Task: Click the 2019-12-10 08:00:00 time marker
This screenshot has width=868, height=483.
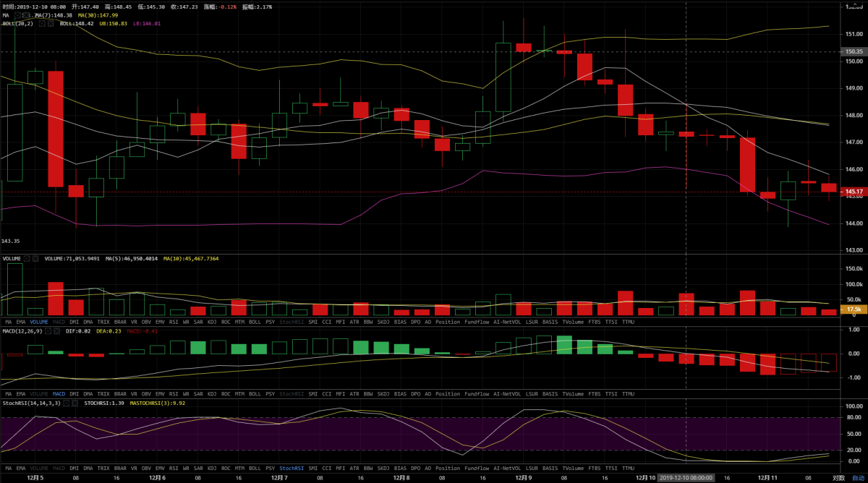Action: [685, 477]
